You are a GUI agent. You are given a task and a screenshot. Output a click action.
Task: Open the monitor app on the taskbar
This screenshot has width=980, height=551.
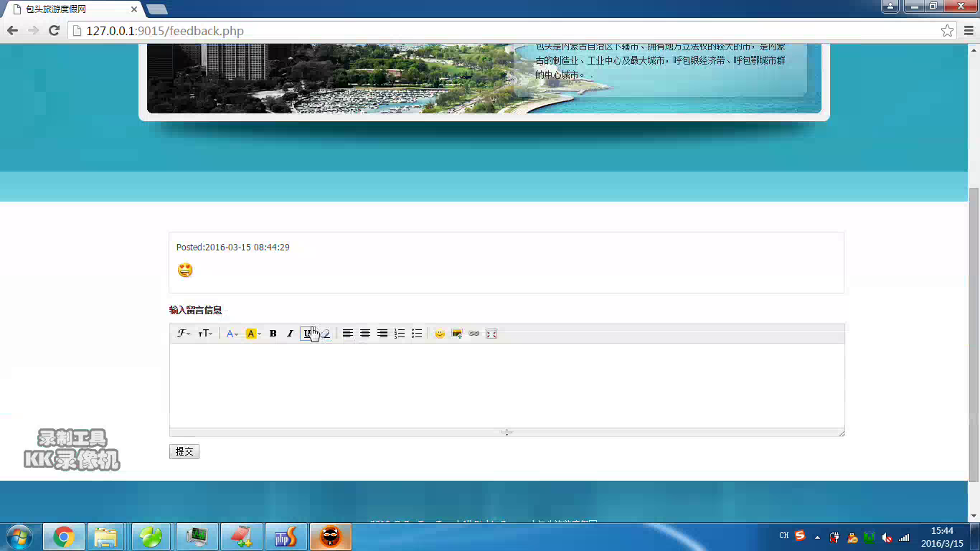pyautogui.click(x=196, y=537)
